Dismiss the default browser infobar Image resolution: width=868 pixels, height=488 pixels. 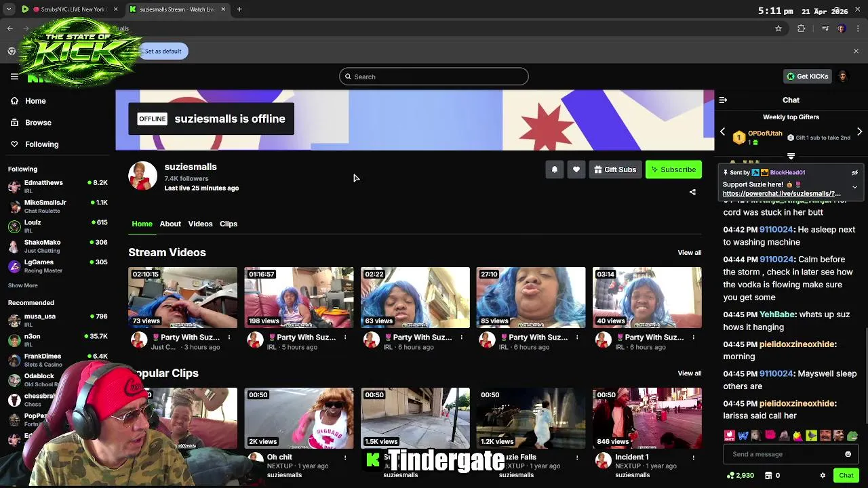tap(856, 52)
